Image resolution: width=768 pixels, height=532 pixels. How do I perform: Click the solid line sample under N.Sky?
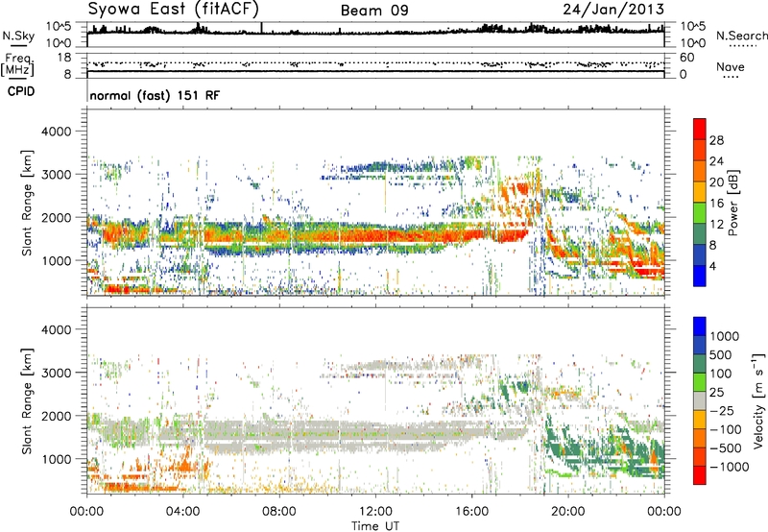tap(18, 46)
